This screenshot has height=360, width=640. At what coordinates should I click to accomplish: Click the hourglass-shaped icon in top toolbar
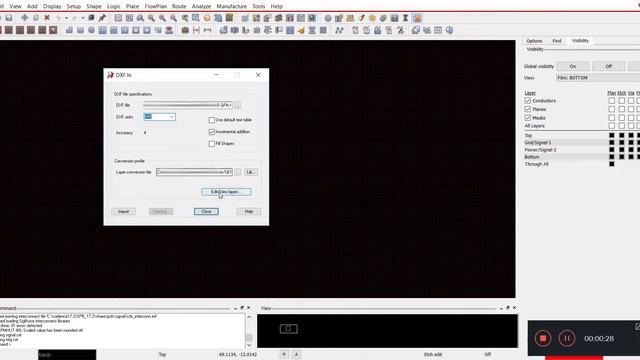click(x=405, y=18)
